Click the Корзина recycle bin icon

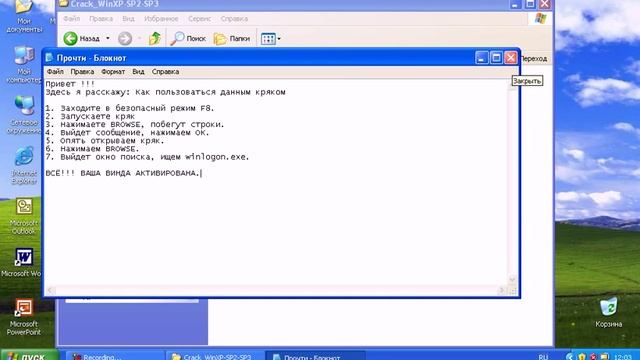tap(608, 313)
